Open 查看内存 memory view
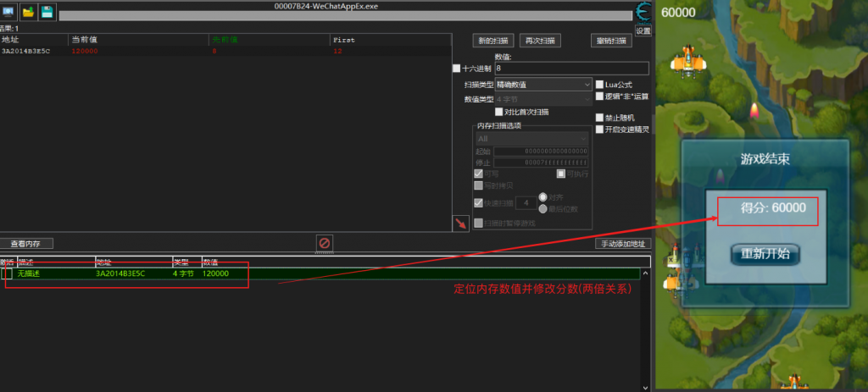The width and height of the screenshot is (868, 392). click(26, 243)
